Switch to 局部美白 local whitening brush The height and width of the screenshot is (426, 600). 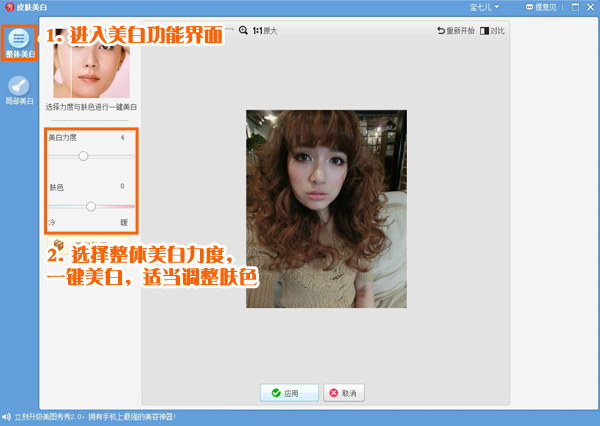pos(19,90)
